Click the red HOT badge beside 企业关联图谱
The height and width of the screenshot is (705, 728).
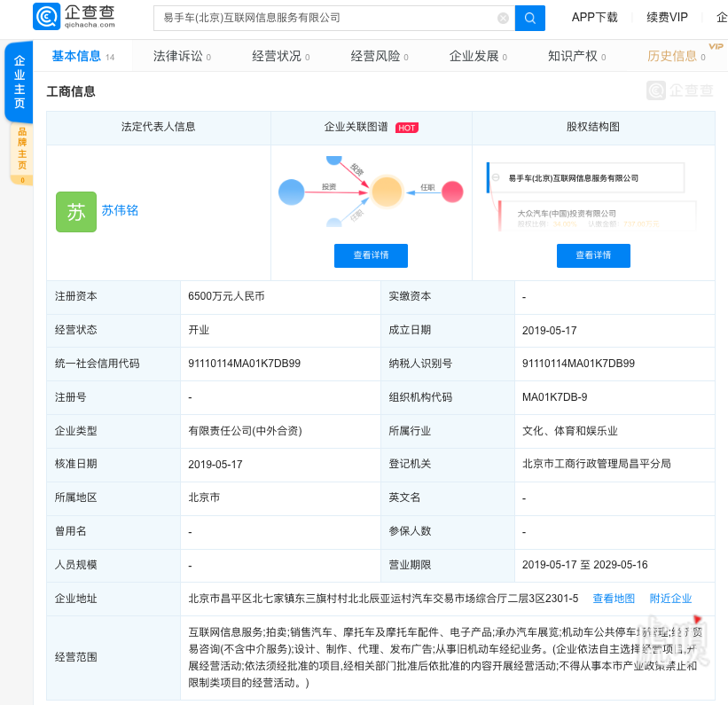click(407, 128)
